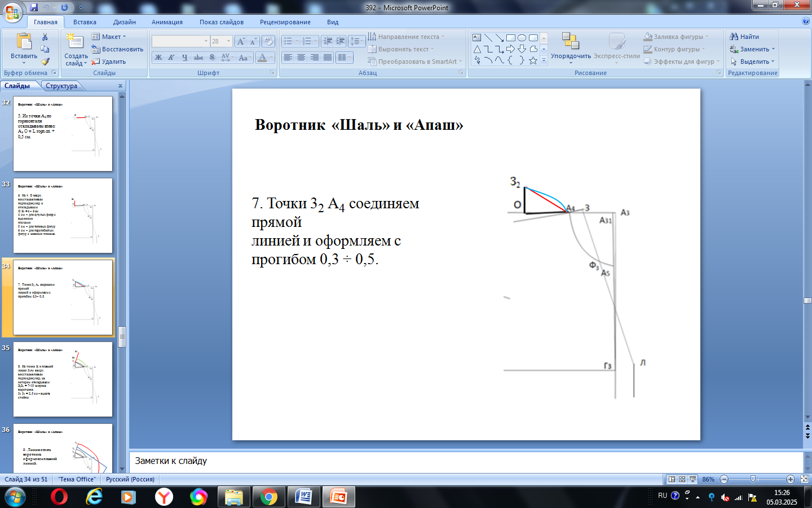Toggle center text alignment

coord(301,58)
